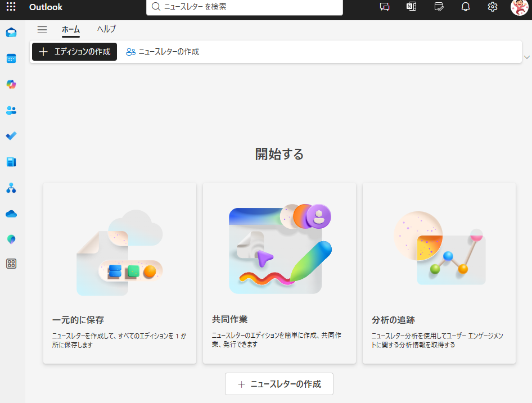Open the To Do checkmark icon

tap(11, 136)
